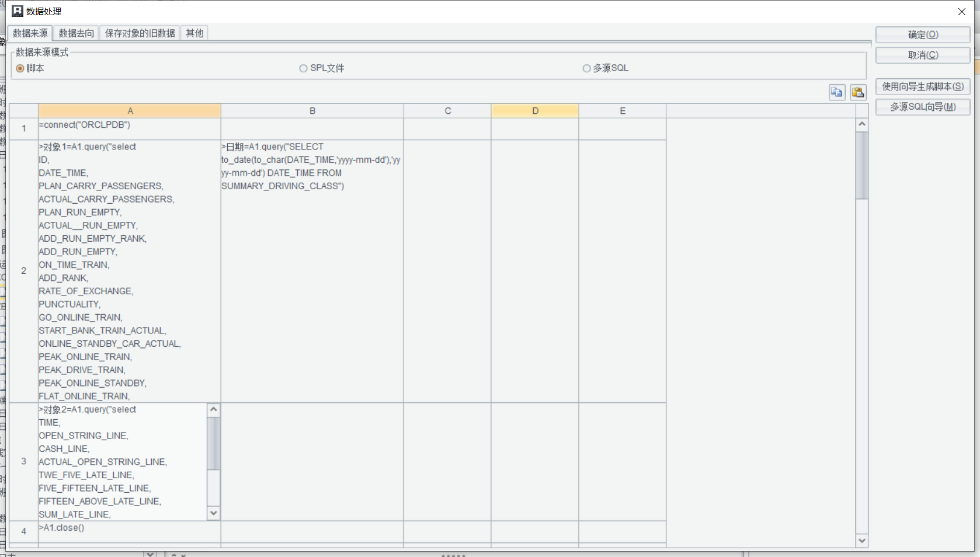The image size is (980, 557).
Task: Open the 其他 tab
Action: pyautogui.click(x=194, y=33)
